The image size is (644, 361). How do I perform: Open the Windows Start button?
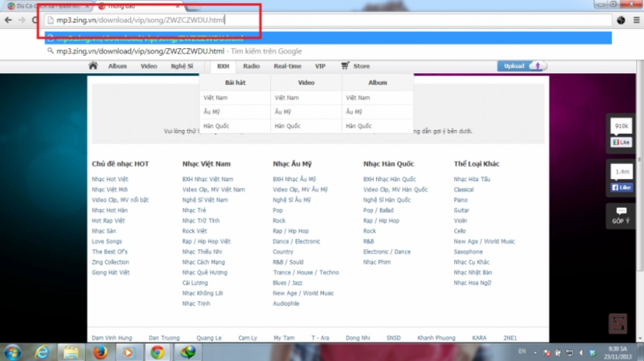tap(13, 352)
